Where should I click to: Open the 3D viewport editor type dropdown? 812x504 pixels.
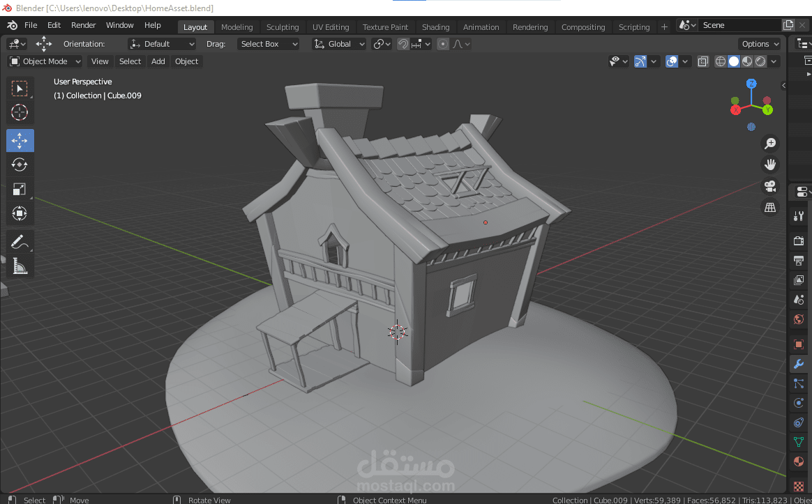coord(17,44)
